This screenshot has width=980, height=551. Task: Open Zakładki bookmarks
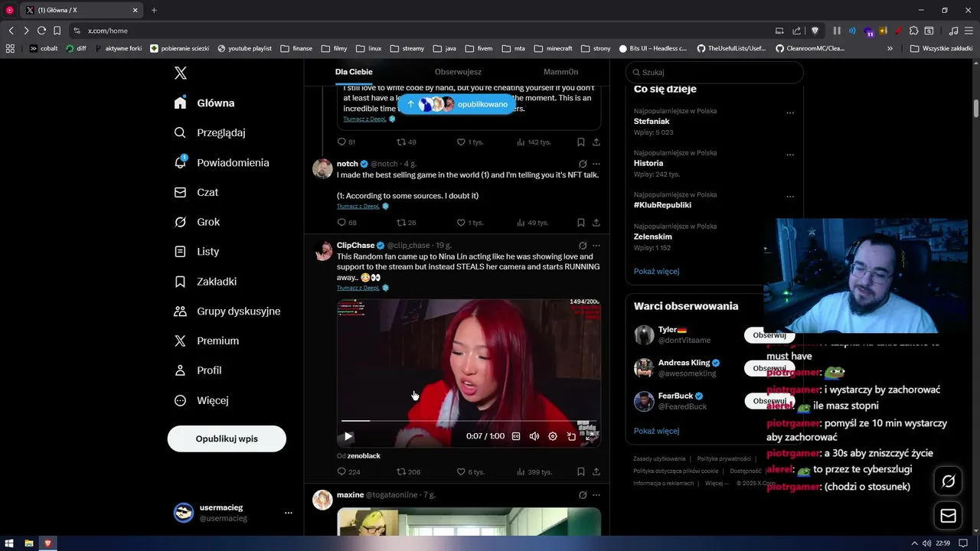(x=205, y=281)
